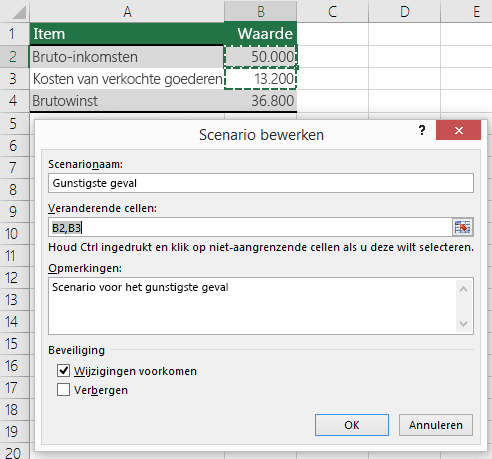Screen dimensions: 492x459
Task: Select column D header
Action: pos(404,12)
